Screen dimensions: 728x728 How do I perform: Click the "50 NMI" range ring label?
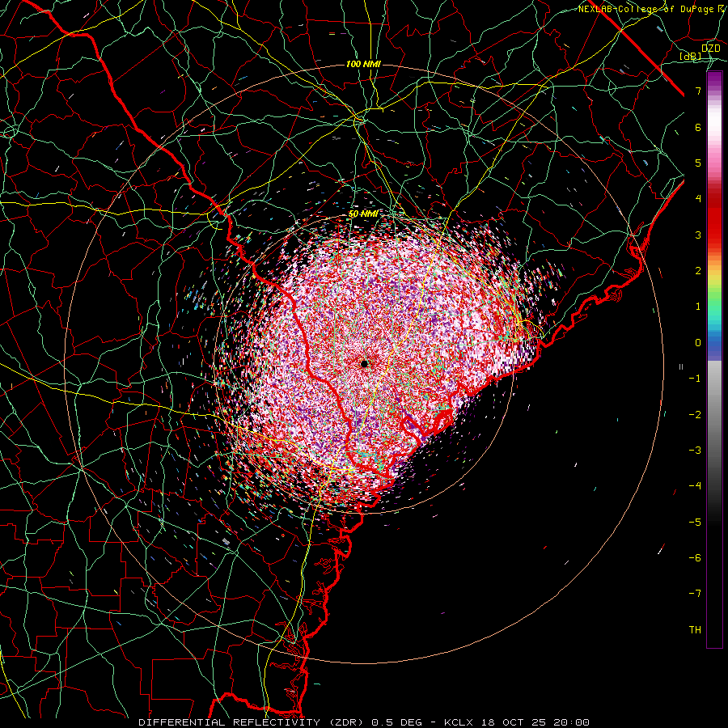[363, 214]
